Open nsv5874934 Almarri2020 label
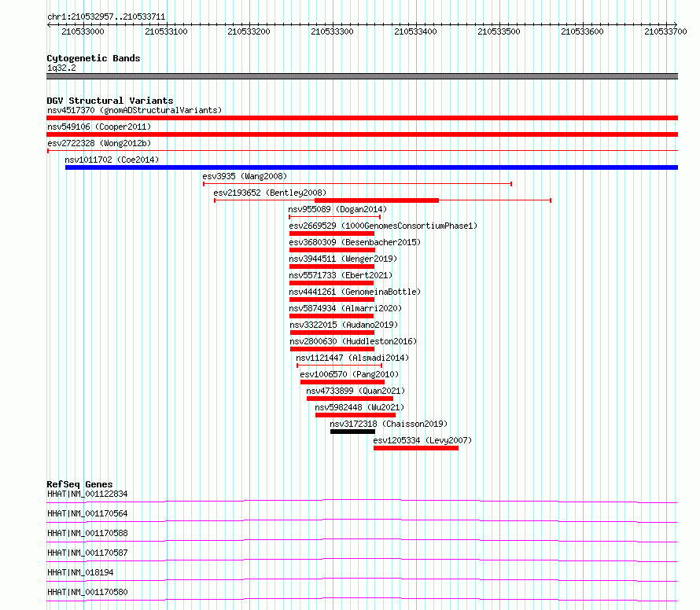 [x=345, y=308]
